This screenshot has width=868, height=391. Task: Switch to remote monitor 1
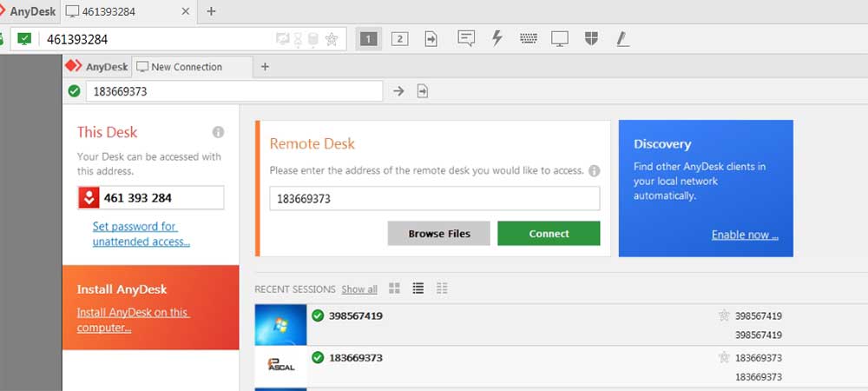coord(369,39)
